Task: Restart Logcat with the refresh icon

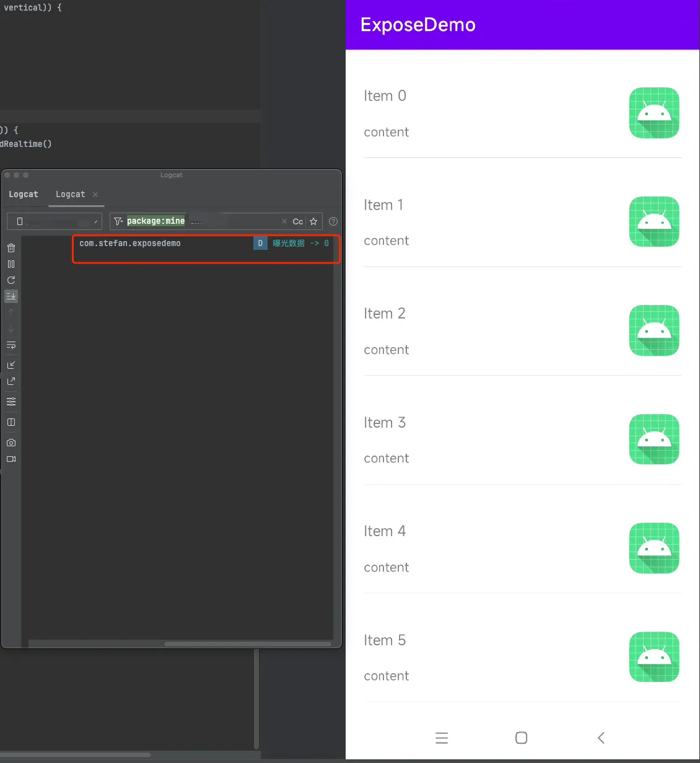Action: click(11, 280)
